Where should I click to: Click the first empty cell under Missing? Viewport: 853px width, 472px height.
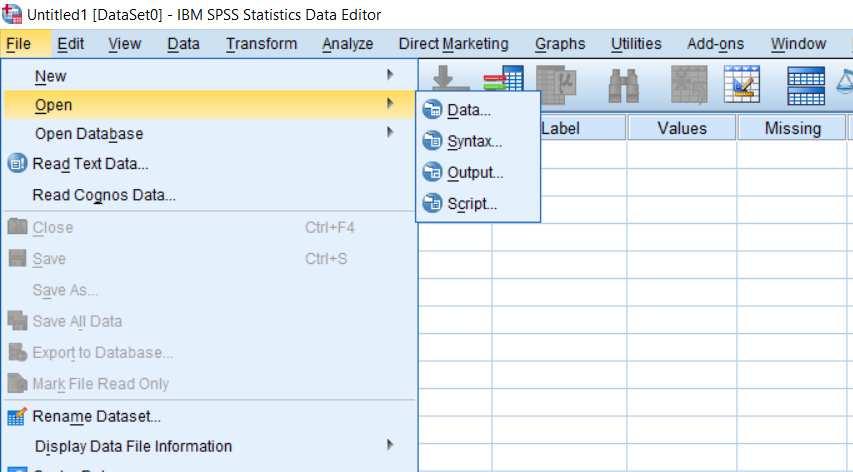pyautogui.click(x=792, y=154)
